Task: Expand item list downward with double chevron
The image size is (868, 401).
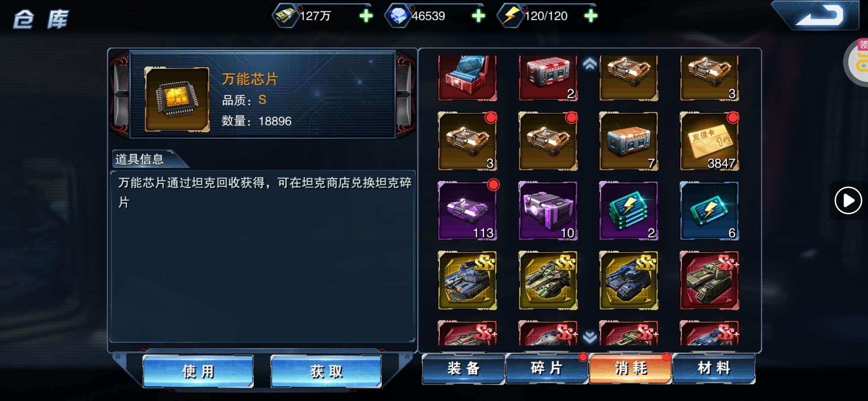Action: pyautogui.click(x=590, y=337)
